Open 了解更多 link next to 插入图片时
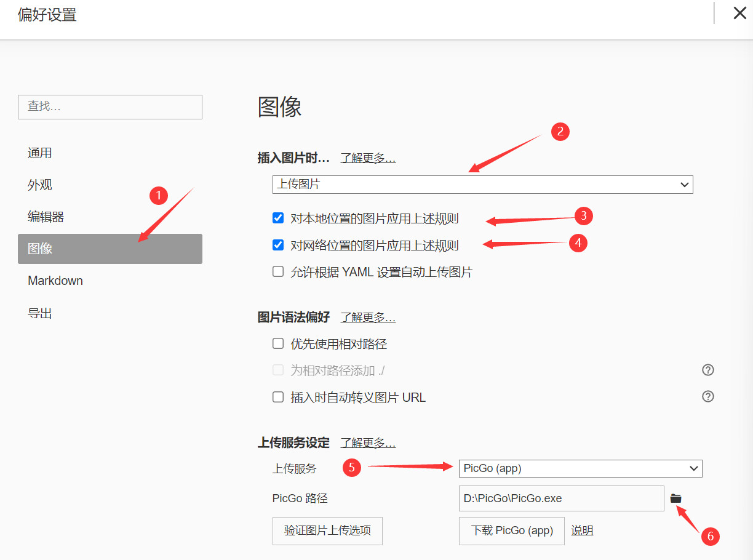Screen dimensions: 753x560 (368, 158)
